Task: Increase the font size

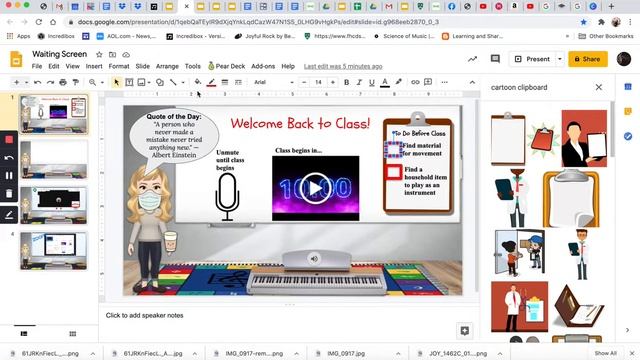Action: (x=333, y=82)
